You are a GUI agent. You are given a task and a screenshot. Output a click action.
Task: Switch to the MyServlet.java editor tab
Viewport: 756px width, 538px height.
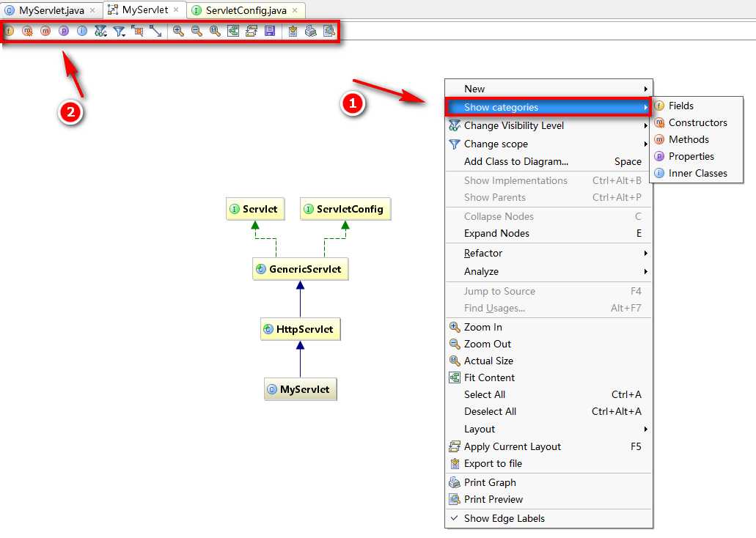point(51,10)
